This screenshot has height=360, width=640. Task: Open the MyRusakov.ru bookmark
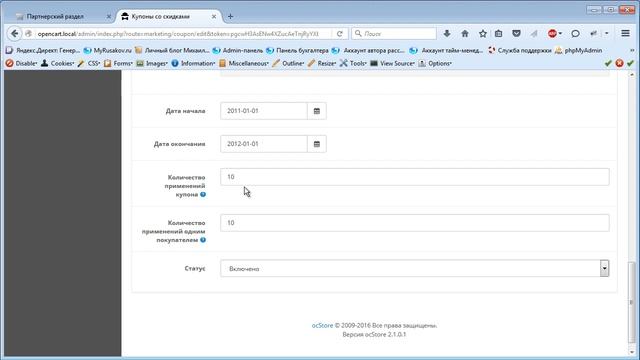tap(108, 50)
